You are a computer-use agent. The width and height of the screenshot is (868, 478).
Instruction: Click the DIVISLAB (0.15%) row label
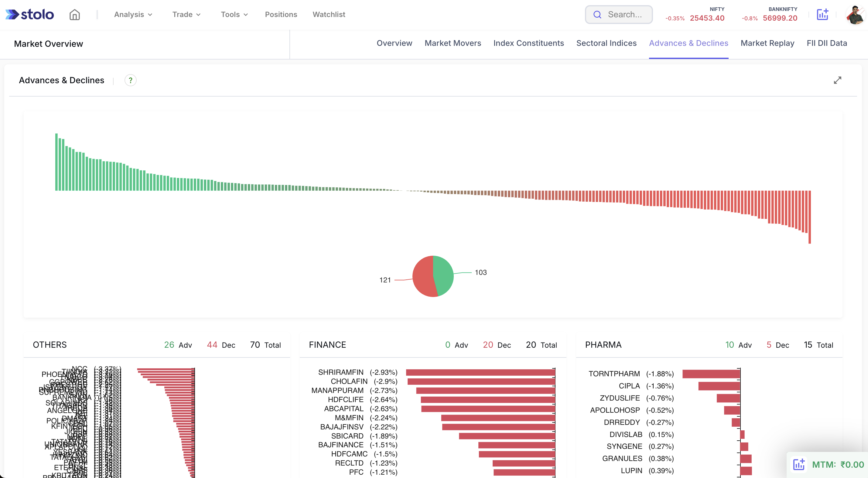(641, 434)
